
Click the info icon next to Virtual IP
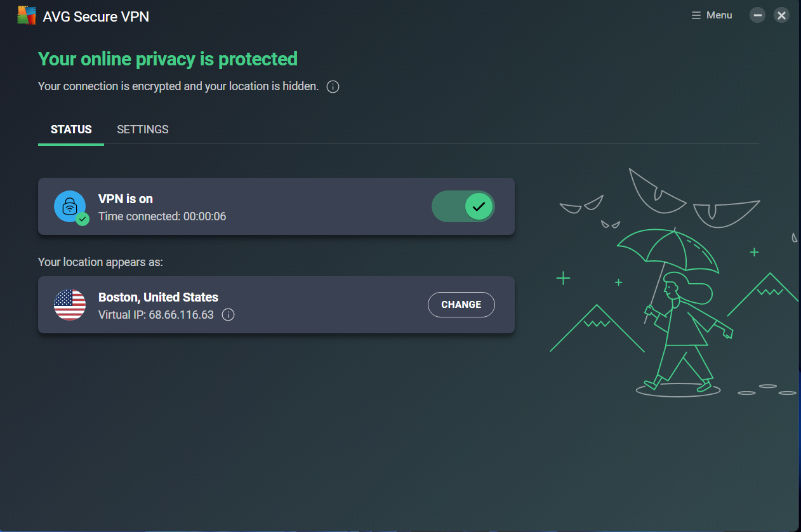(228, 315)
